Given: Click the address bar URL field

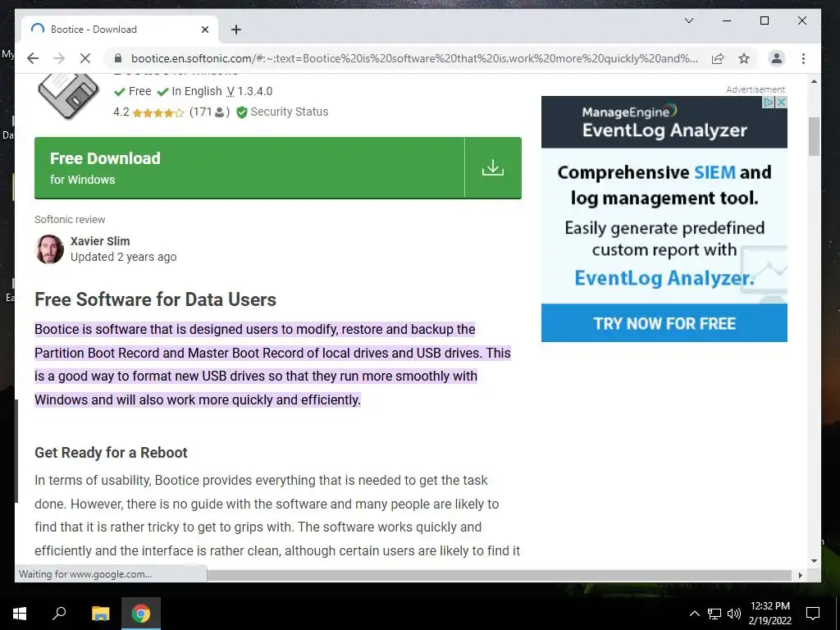Looking at the screenshot, I should [414, 58].
